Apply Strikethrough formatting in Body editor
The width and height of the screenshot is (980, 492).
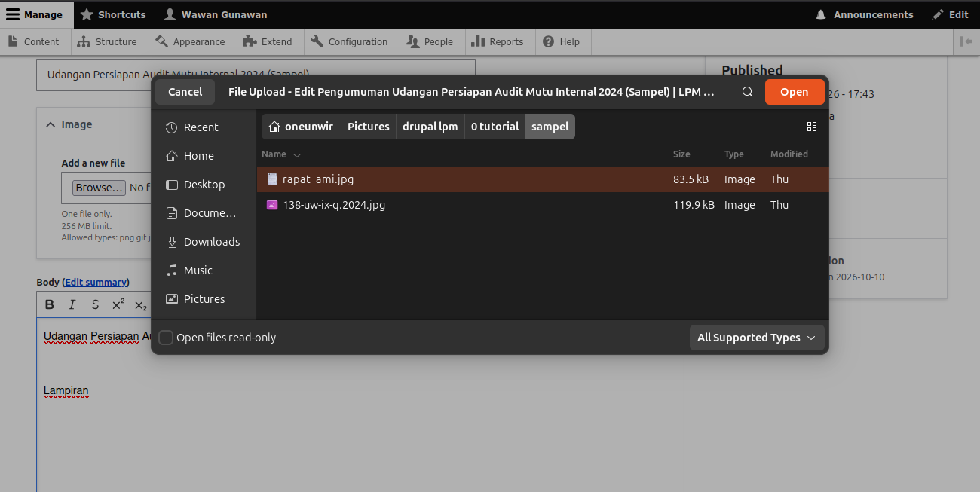(x=95, y=304)
